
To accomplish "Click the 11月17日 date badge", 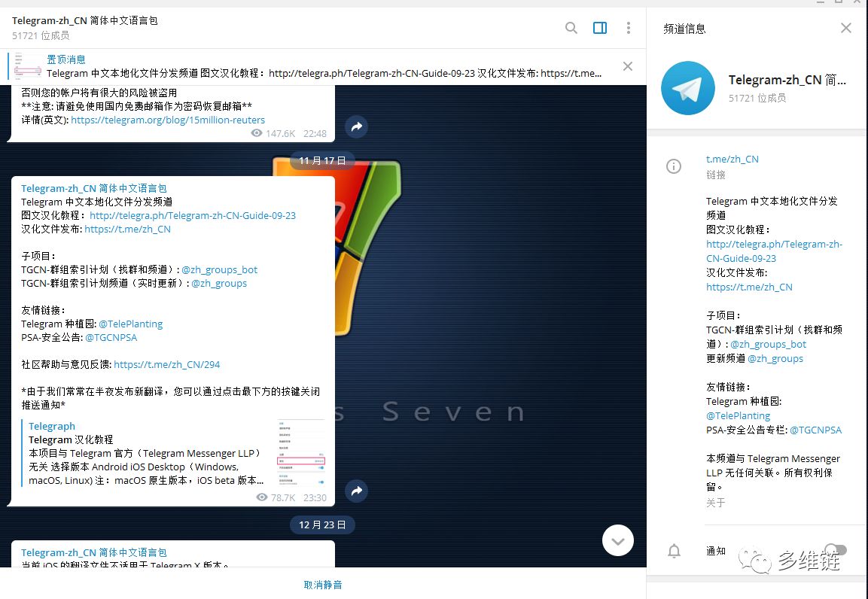I will pyautogui.click(x=322, y=160).
